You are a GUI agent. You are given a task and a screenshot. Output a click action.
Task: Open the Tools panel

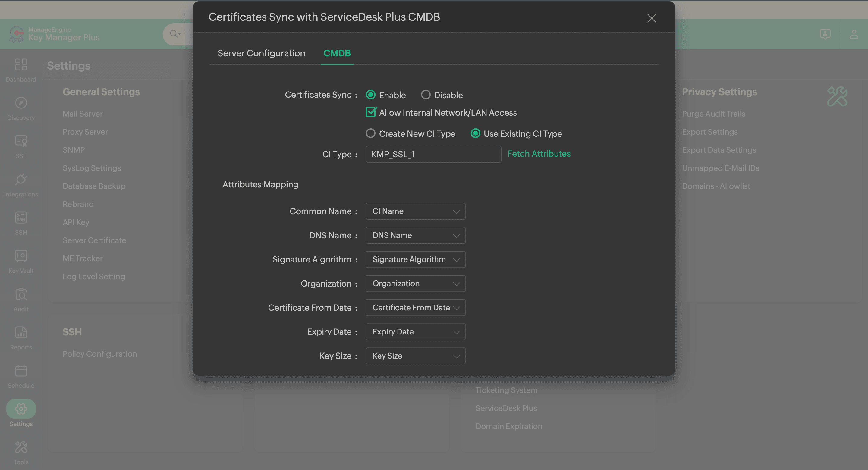coord(21,451)
